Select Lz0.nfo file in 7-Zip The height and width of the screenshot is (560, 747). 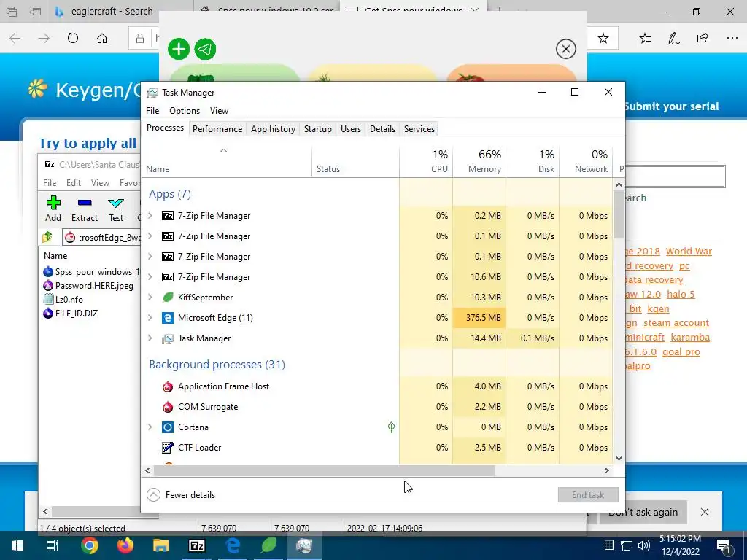tap(63, 300)
